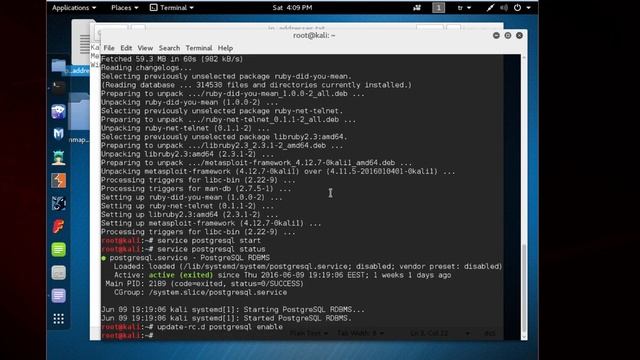Select the nmap folder on the desktop
The height and width of the screenshot is (360, 640).
coord(79,118)
